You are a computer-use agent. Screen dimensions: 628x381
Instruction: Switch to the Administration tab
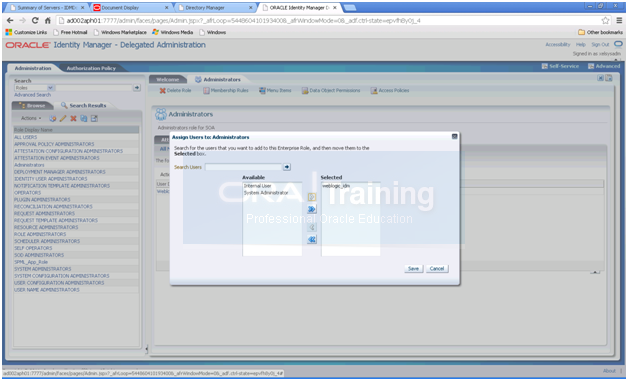[33, 68]
